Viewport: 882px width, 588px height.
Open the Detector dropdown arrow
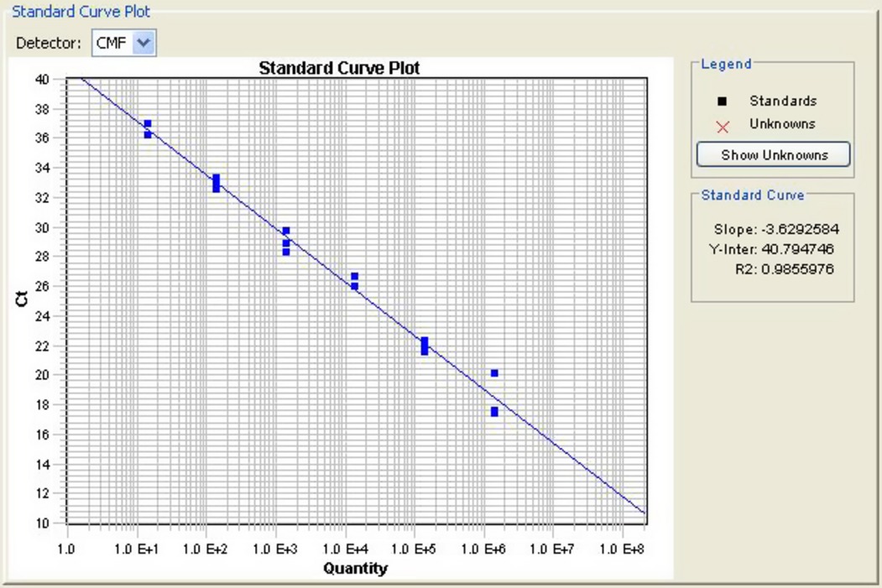click(144, 43)
